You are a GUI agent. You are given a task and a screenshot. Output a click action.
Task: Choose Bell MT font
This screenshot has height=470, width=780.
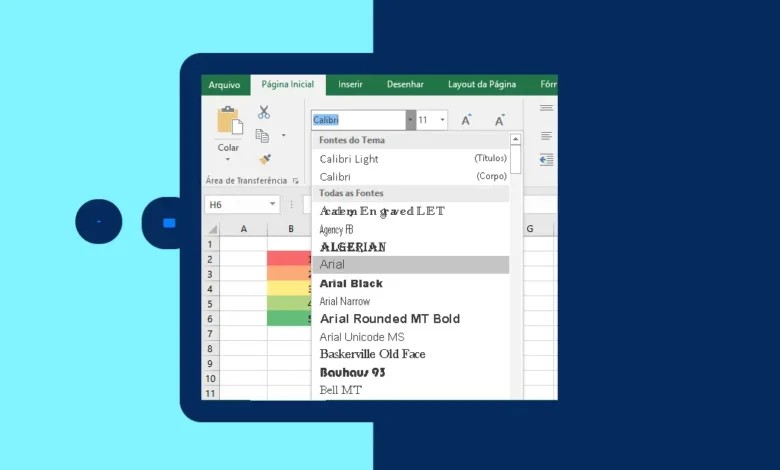coord(411,390)
